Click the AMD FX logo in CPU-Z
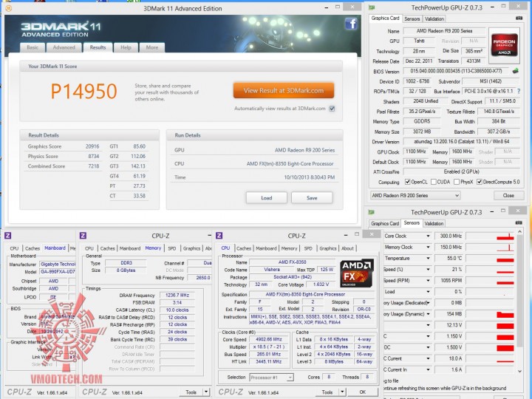This screenshot has width=532, height=399. 357,273
